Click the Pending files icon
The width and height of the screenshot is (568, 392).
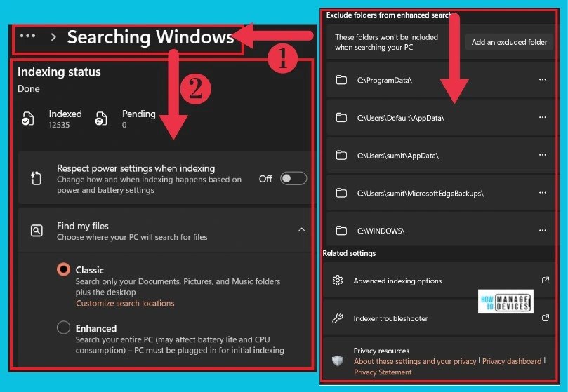(x=101, y=119)
